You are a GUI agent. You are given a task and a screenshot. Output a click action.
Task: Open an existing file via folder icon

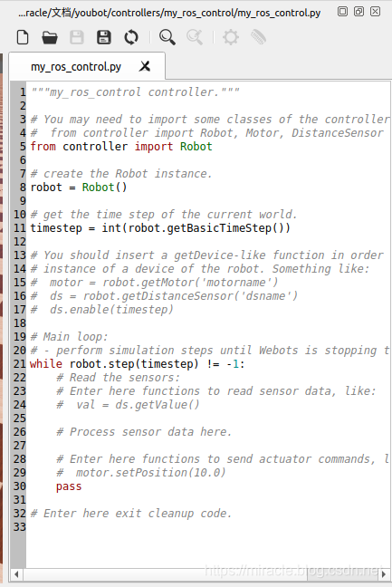coord(50,37)
